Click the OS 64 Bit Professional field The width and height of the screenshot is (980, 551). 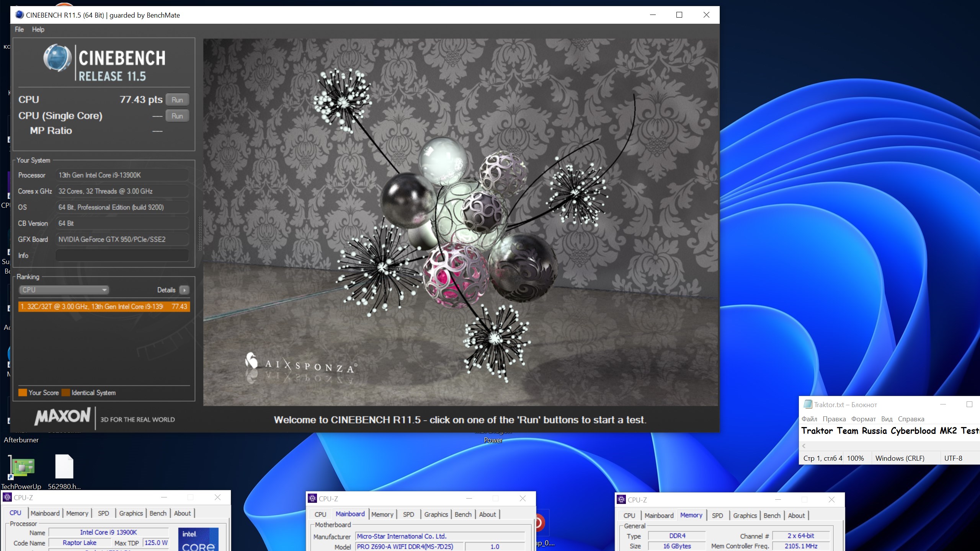click(x=122, y=207)
